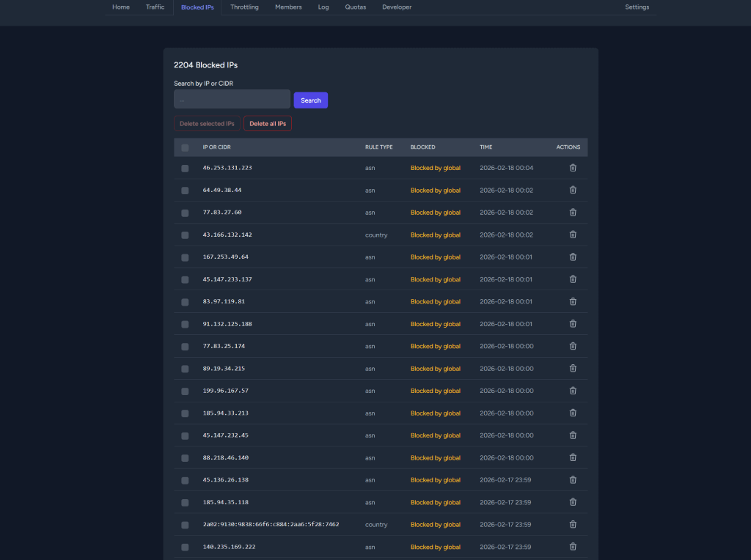Select the Blocked IPs tab
751x560 pixels.
(x=197, y=7)
